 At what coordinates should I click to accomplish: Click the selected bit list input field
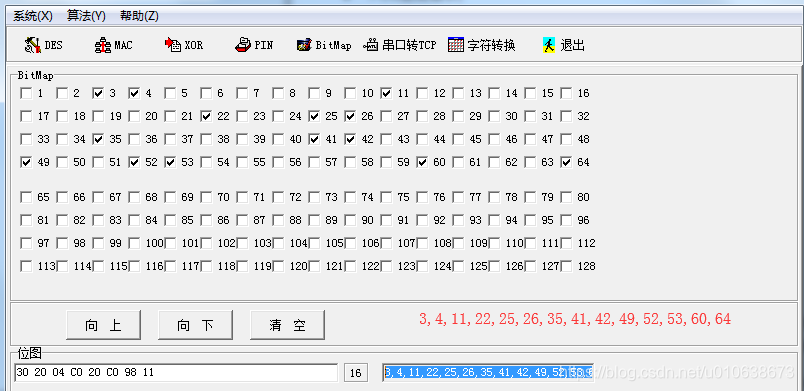(488, 373)
